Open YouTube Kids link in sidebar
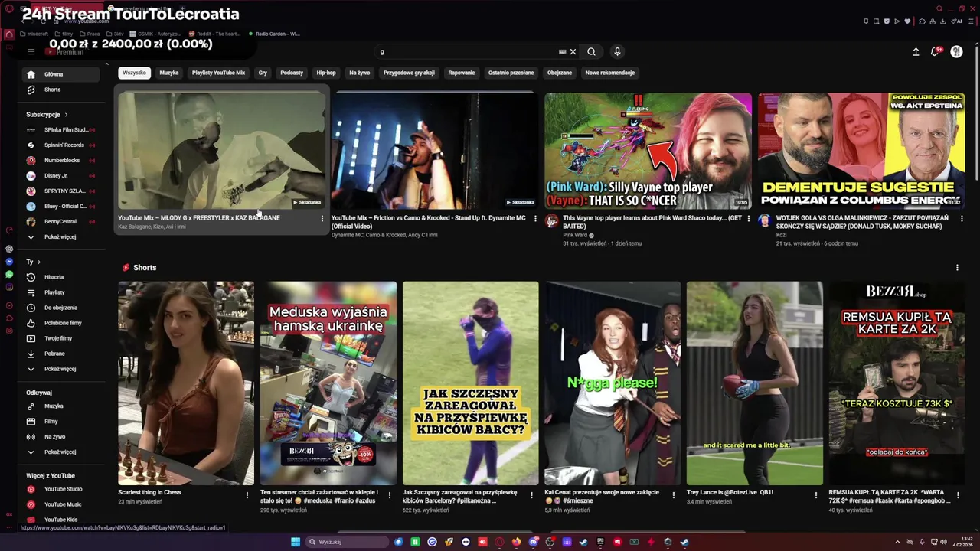This screenshot has height=551, width=980. 60,520
